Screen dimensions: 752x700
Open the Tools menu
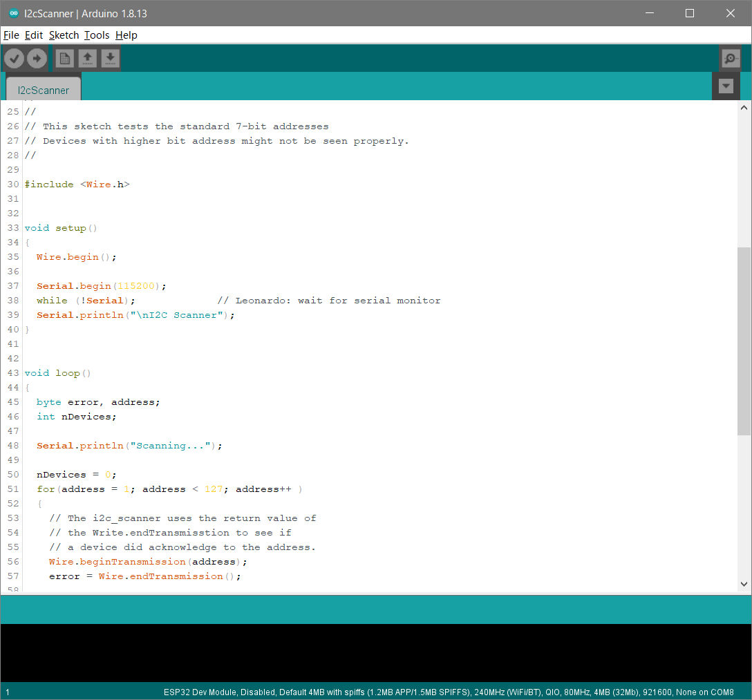(x=97, y=35)
